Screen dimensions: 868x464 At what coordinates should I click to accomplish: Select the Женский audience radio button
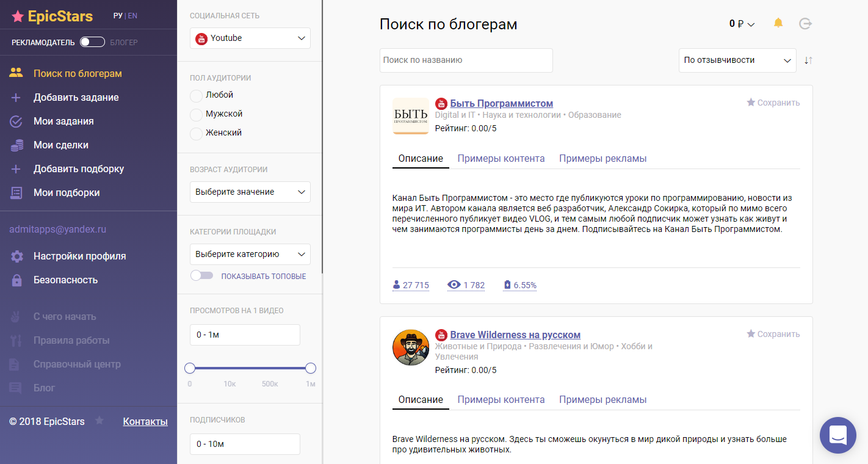point(196,133)
